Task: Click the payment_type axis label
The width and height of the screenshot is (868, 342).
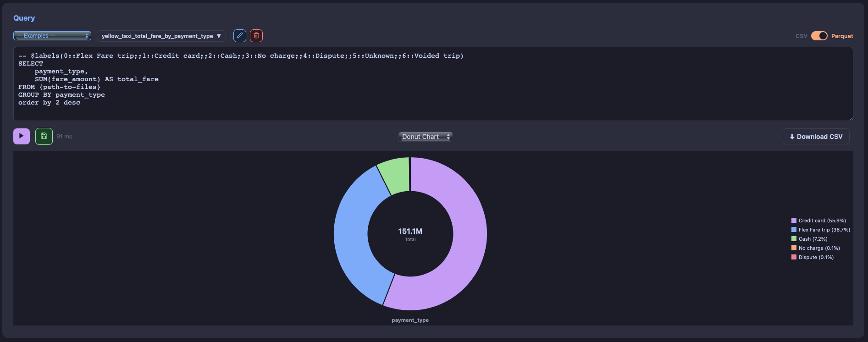Action: (x=410, y=320)
